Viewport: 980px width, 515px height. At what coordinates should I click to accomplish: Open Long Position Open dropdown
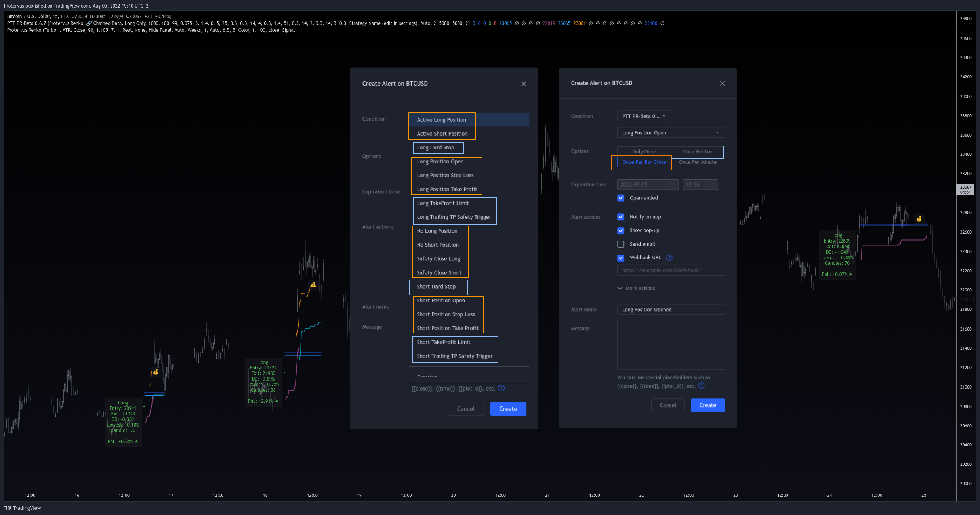[671, 133]
